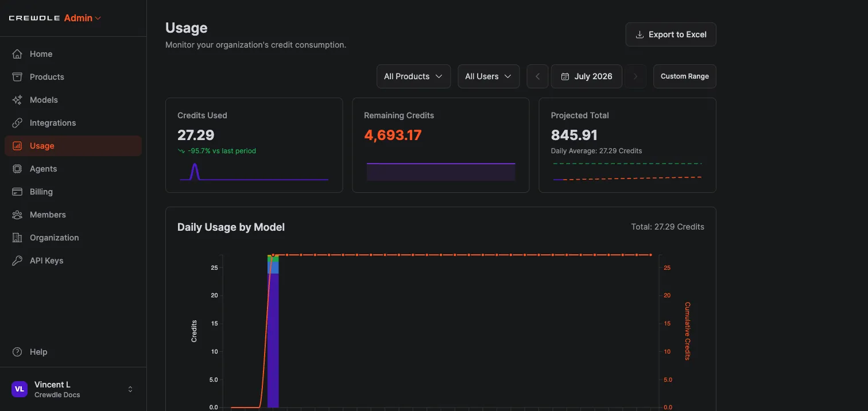Open the Billing menu item
This screenshot has width=868, height=411.
(x=73, y=192)
